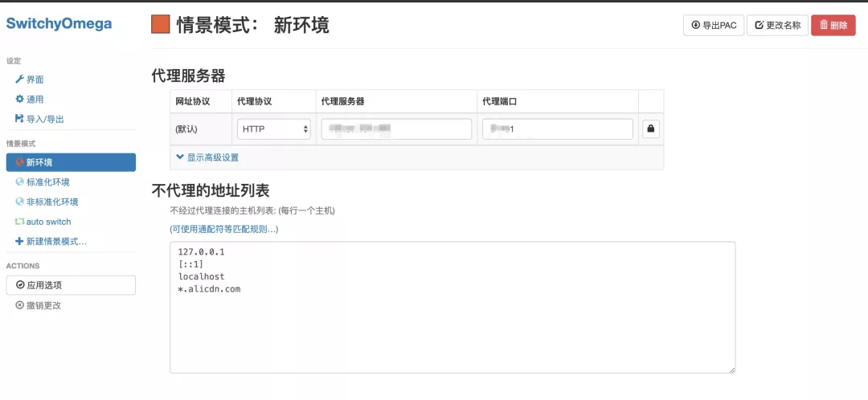
Task: Select the 标准化环境 profile
Action: 43,182
